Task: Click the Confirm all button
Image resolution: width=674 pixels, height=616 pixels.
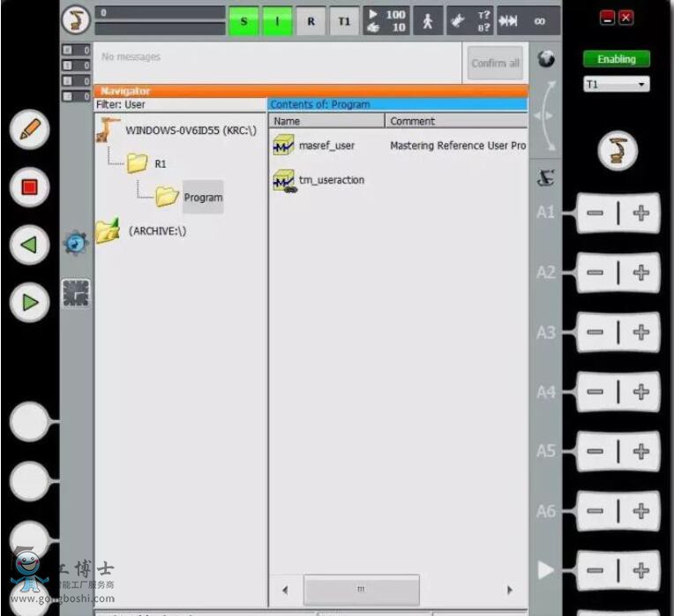Action: pyautogui.click(x=495, y=64)
